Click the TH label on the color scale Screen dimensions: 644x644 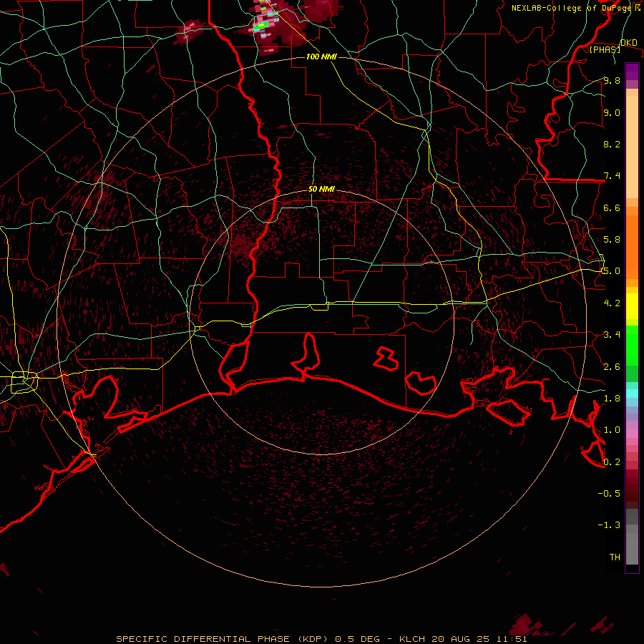[x=615, y=557]
